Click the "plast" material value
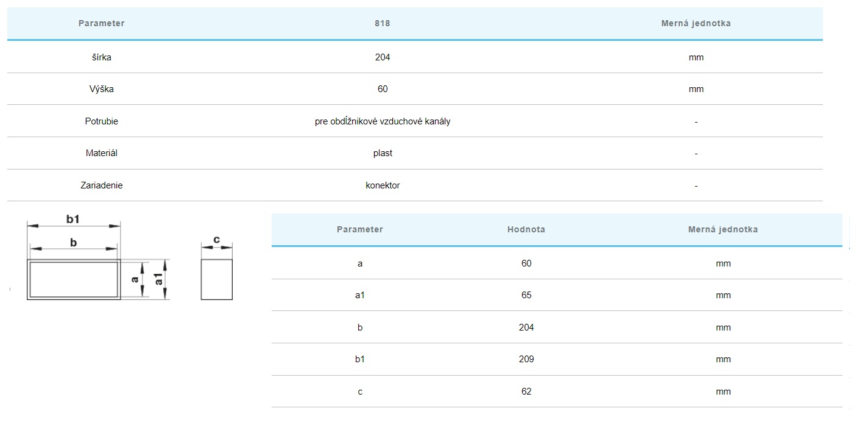 pyautogui.click(x=383, y=153)
